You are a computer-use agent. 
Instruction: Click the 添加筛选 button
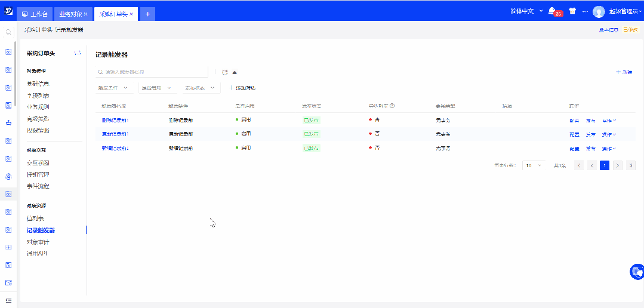244,88
